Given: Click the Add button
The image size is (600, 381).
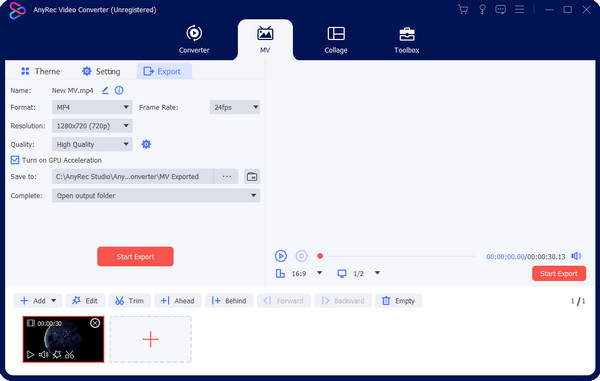Looking at the screenshot, I should pos(33,301).
